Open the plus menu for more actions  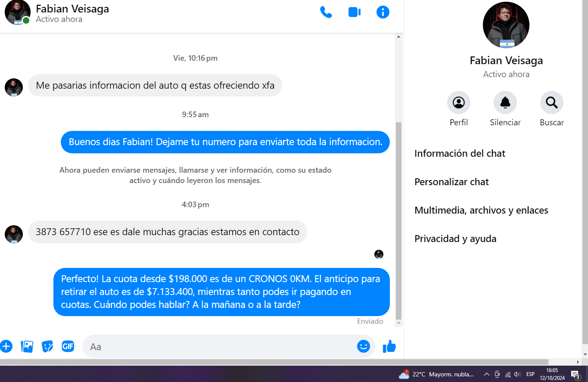point(6,346)
